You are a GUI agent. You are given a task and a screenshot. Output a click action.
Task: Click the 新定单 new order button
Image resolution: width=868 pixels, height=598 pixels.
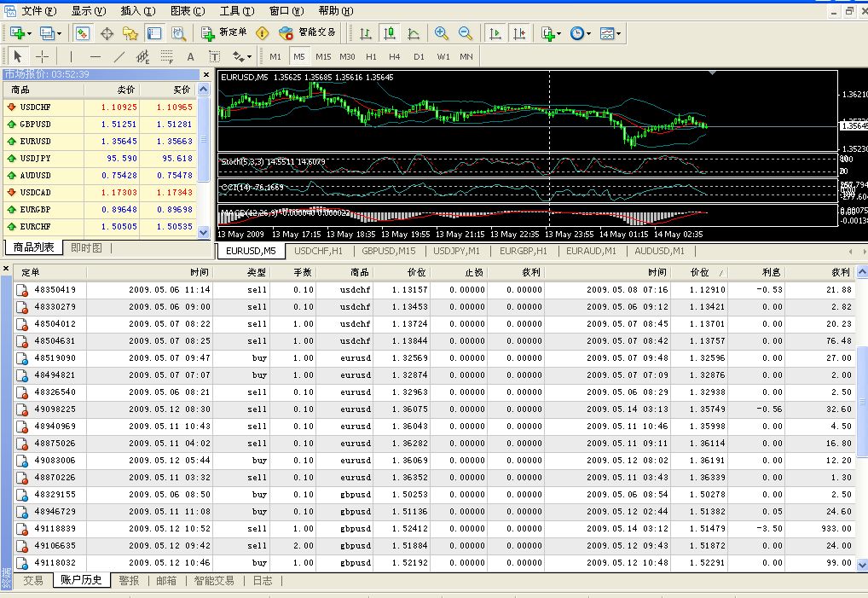[x=223, y=33]
